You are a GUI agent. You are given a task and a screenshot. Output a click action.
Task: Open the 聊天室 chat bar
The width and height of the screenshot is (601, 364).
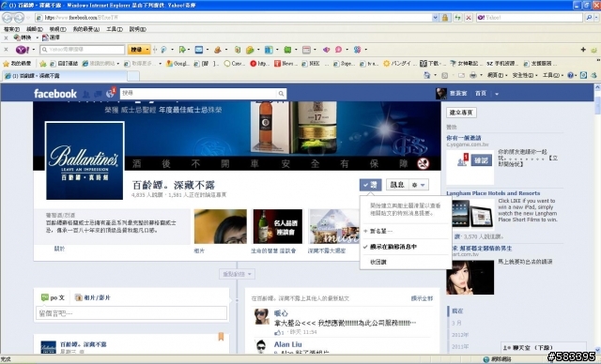tap(543, 348)
